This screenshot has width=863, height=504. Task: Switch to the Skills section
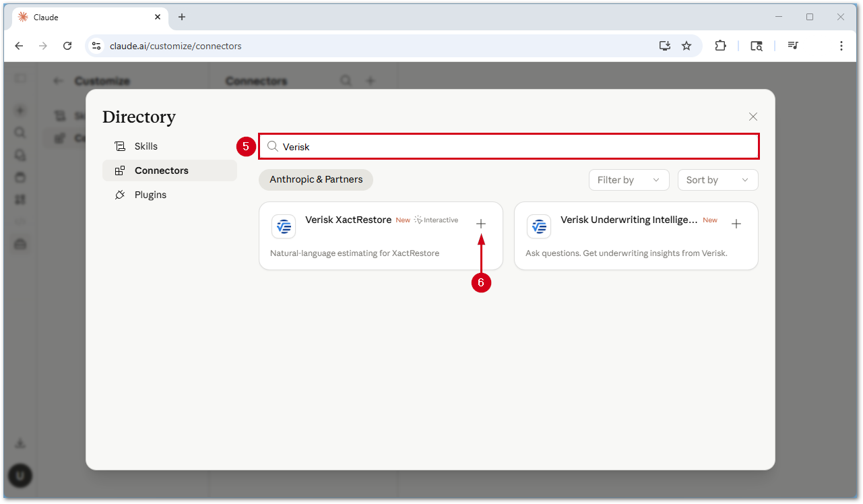point(170,146)
